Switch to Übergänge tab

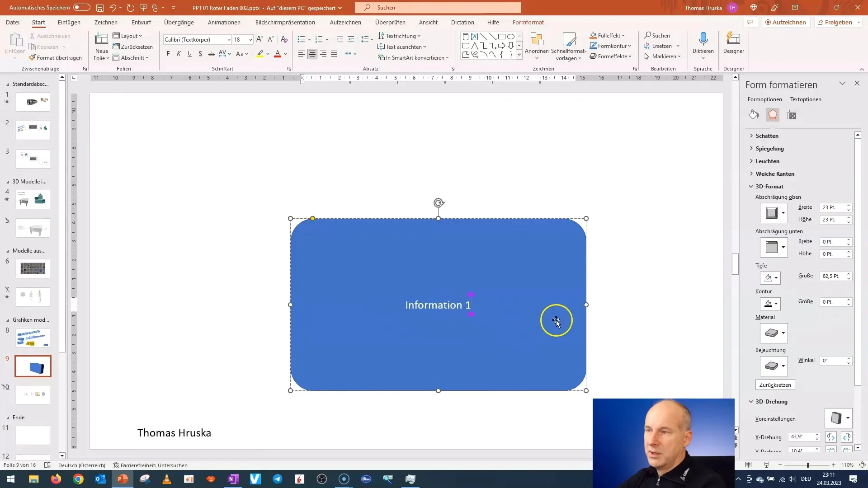pyautogui.click(x=179, y=22)
